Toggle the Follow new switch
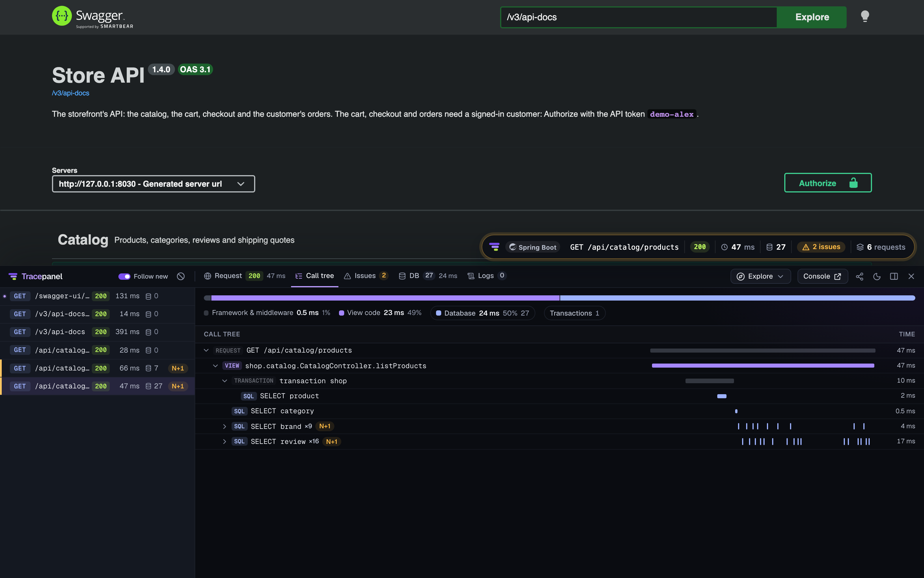This screenshot has height=578, width=924. [x=124, y=276]
